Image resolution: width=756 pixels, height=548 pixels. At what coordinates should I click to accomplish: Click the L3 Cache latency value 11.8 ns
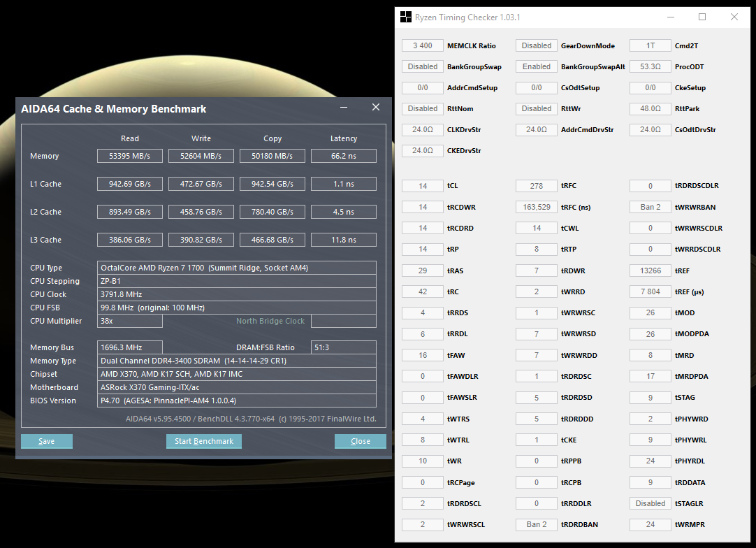344,240
